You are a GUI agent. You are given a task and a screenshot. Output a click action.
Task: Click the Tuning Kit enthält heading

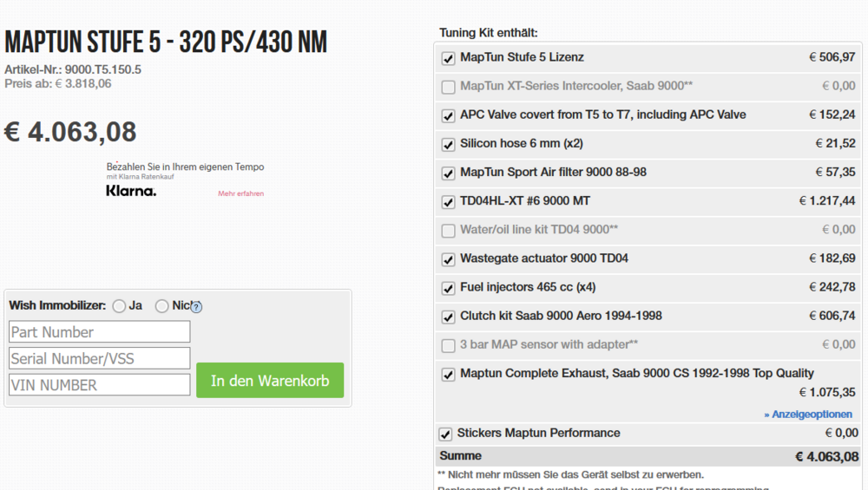click(488, 33)
